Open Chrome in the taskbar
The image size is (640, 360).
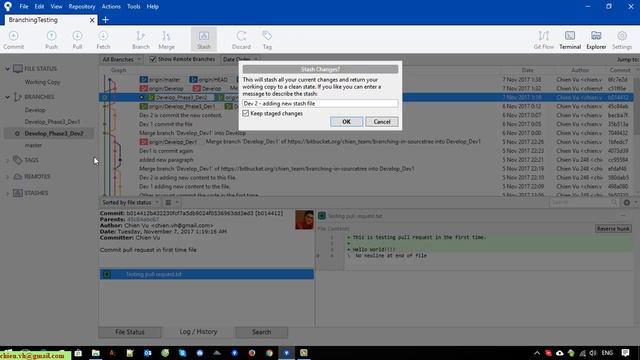(x=269, y=353)
